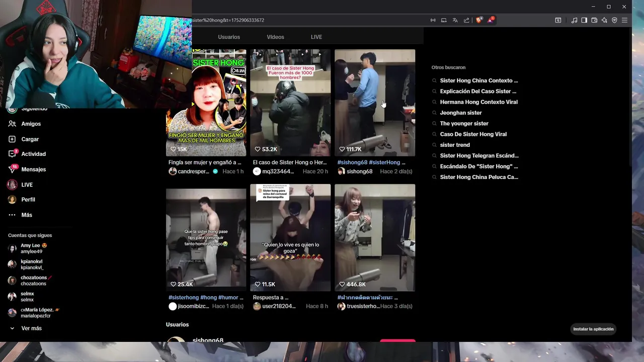
Task: Open the Brave Wallet icon
Action: pos(594,20)
